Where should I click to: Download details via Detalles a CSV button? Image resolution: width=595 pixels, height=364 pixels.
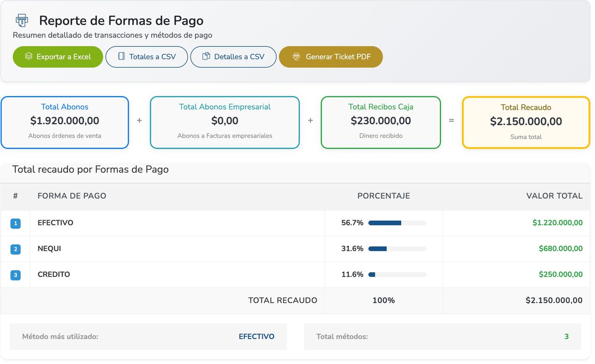pyautogui.click(x=233, y=57)
